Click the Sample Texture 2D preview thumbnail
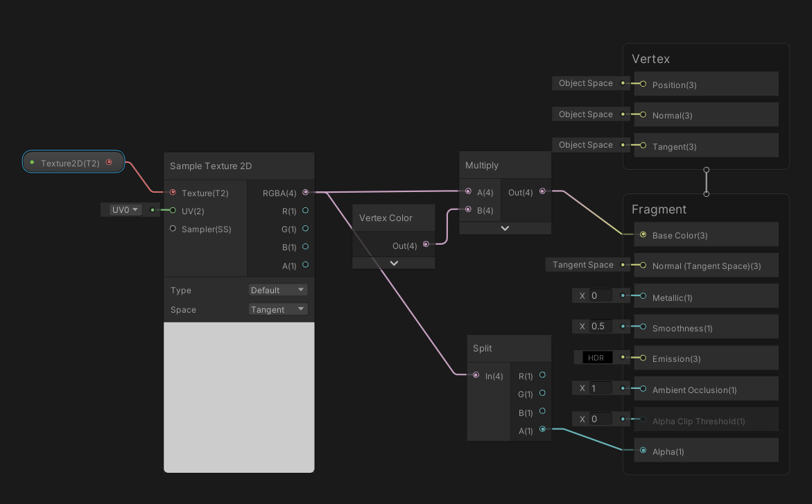Image resolution: width=812 pixels, height=504 pixels. [x=239, y=397]
